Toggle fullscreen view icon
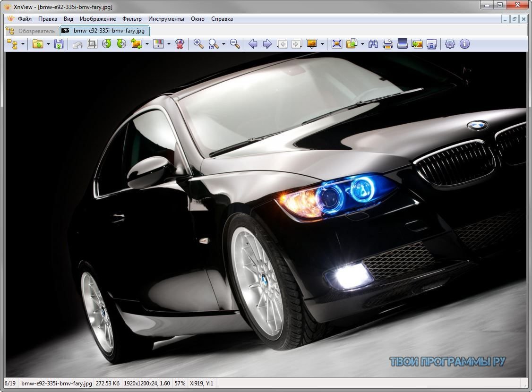 point(336,44)
